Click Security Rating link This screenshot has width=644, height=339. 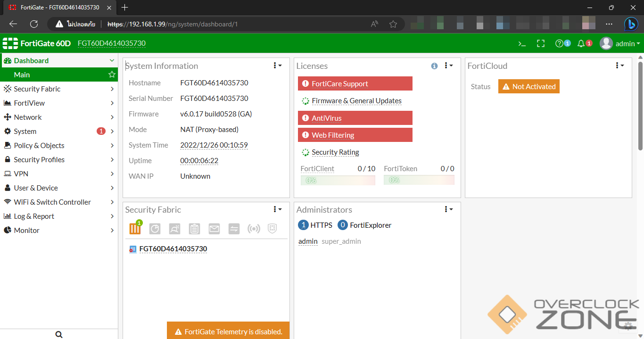pyautogui.click(x=335, y=152)
